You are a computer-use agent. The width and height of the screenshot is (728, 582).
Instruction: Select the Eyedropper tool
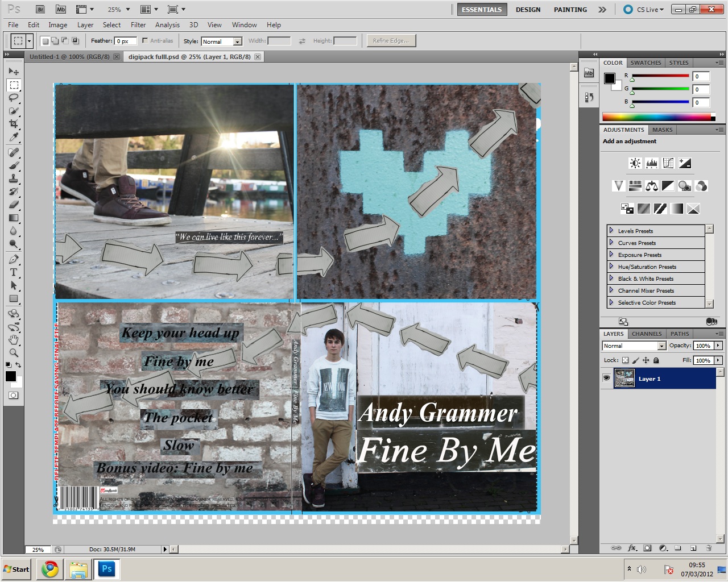[x=14, y=137]
